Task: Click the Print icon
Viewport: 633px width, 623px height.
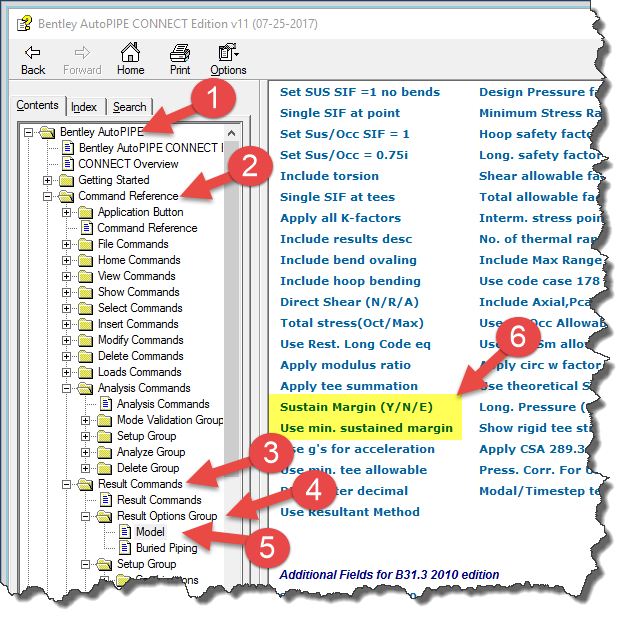Action: [180, 52]
